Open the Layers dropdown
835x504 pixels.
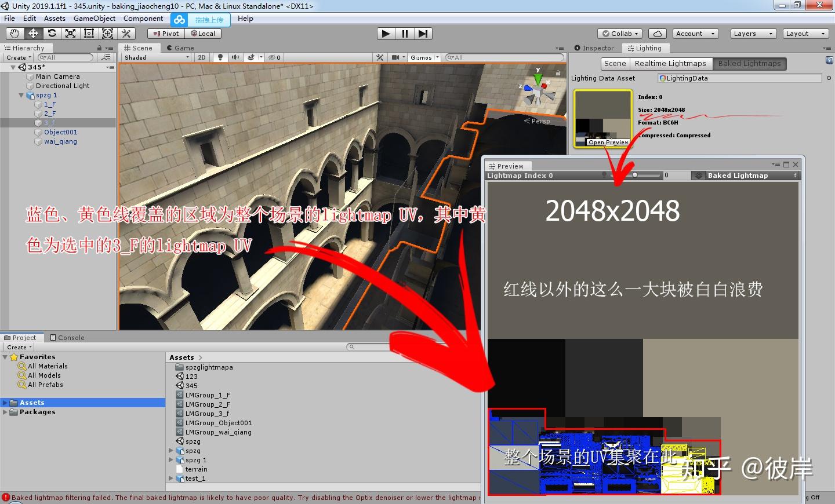tap(754, 34)
